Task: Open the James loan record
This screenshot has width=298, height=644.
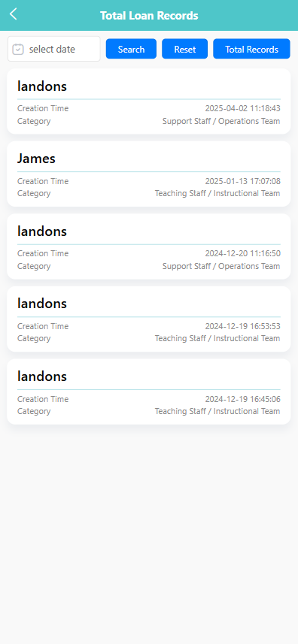Action: click(x=149, y=174)
